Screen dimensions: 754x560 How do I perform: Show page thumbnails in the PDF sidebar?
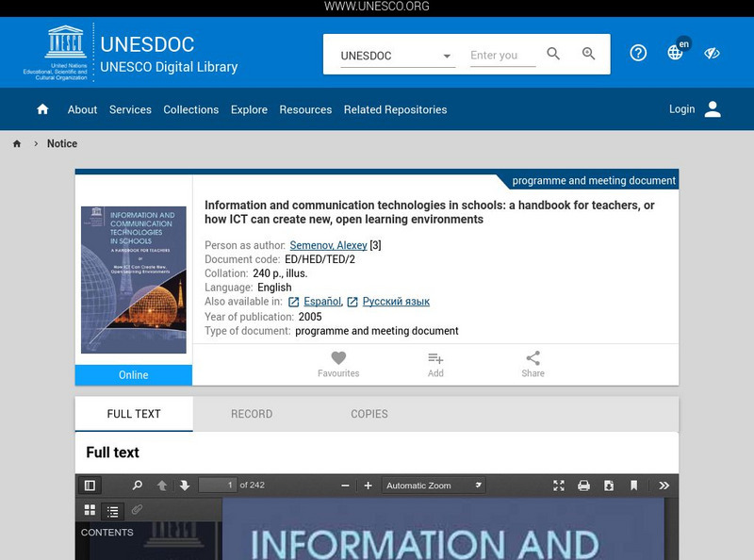(x=89, y=512)
